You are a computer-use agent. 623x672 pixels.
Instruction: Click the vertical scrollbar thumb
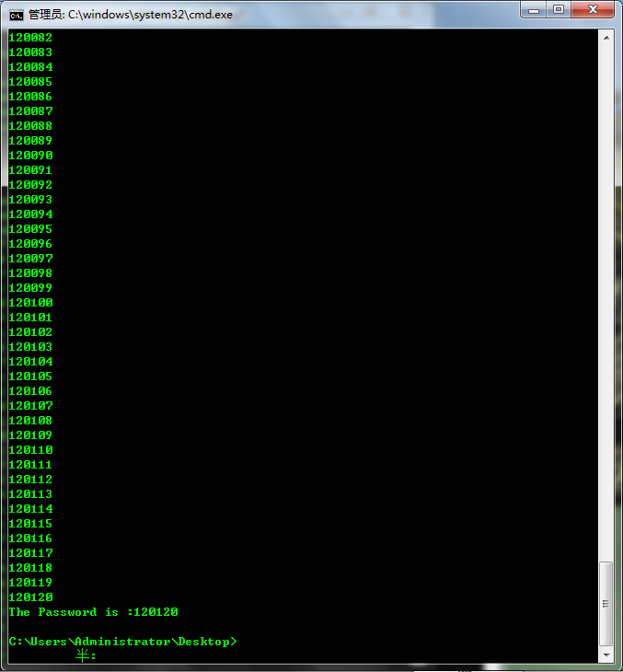click(x=606, y=604)
